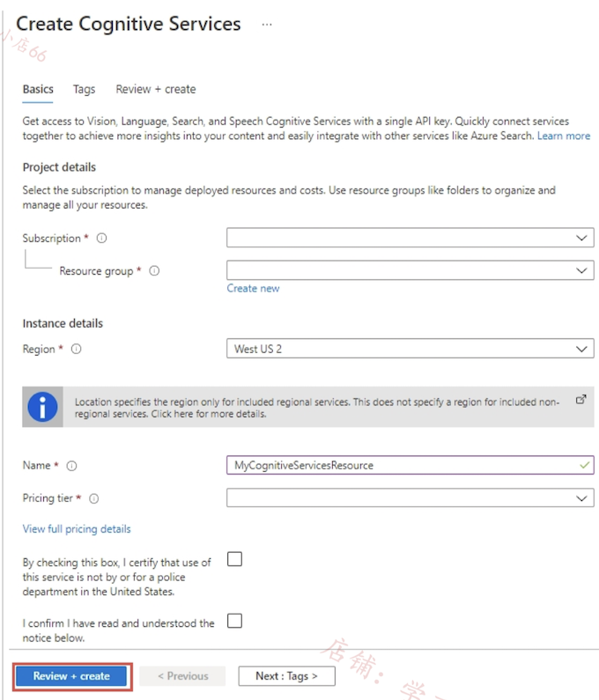Screen dimensions: 599x700
Task: Open the Learn more link
Action: click(563, 136)
